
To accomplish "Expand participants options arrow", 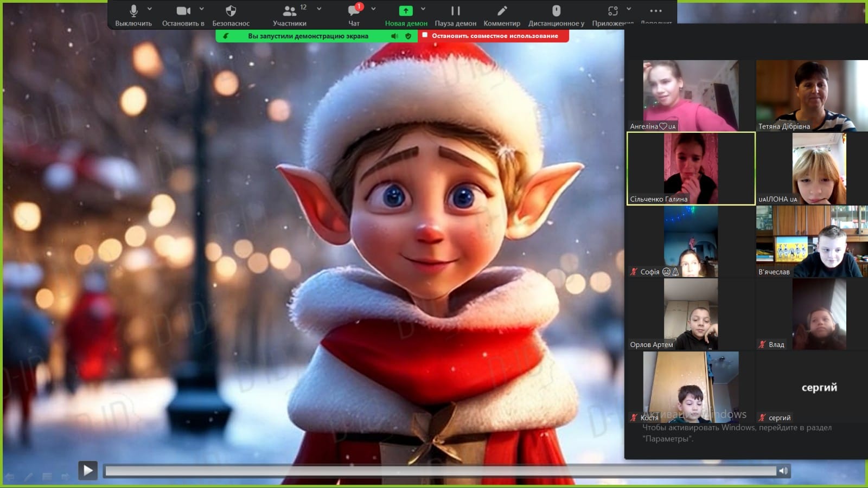I will (x=319, y=9).
